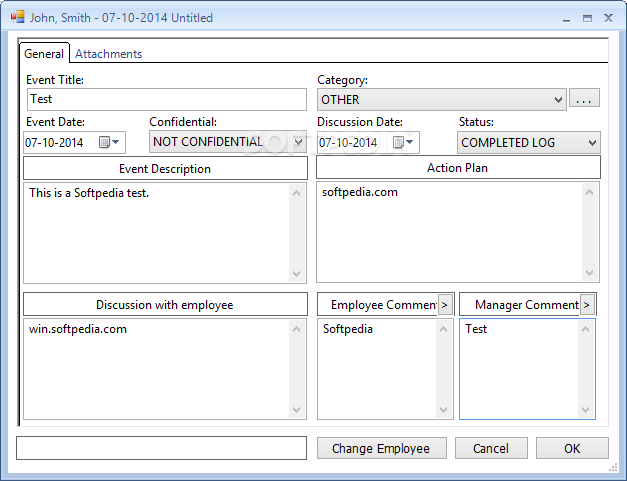
Task: Click the Event Description scrollbar up arrow
Action: pyautogui.click(x=296, y=193)
